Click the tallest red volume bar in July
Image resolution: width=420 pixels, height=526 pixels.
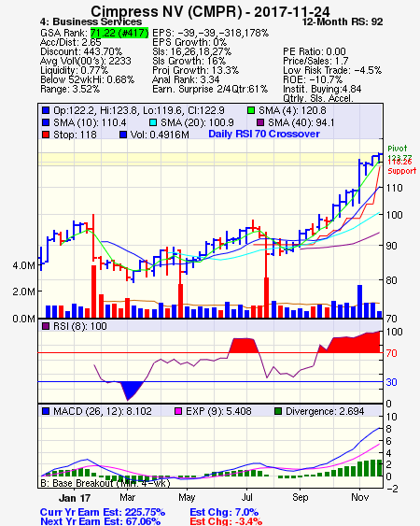267,297
